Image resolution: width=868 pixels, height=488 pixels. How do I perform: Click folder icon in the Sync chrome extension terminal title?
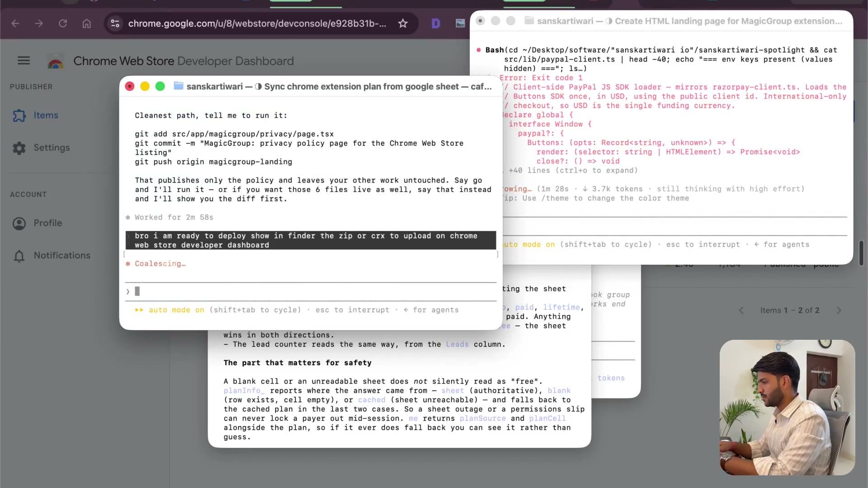coord(179,86)
